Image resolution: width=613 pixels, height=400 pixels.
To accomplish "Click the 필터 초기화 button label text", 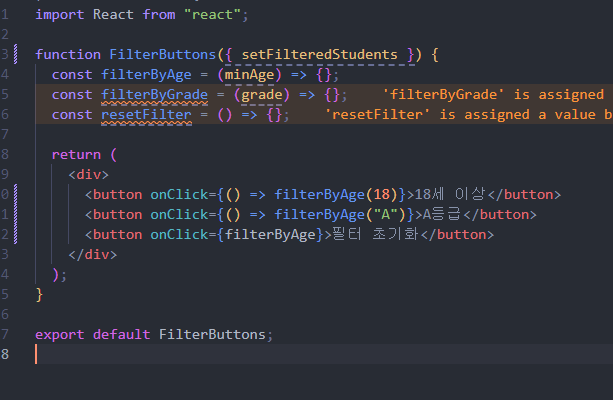I will click(x=375, y=235).
